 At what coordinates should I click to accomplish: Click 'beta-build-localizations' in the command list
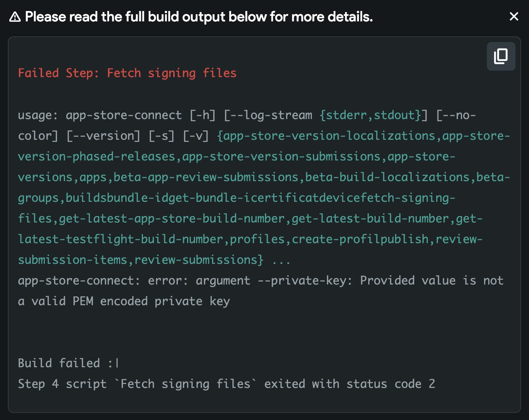[x=387, y=177]
